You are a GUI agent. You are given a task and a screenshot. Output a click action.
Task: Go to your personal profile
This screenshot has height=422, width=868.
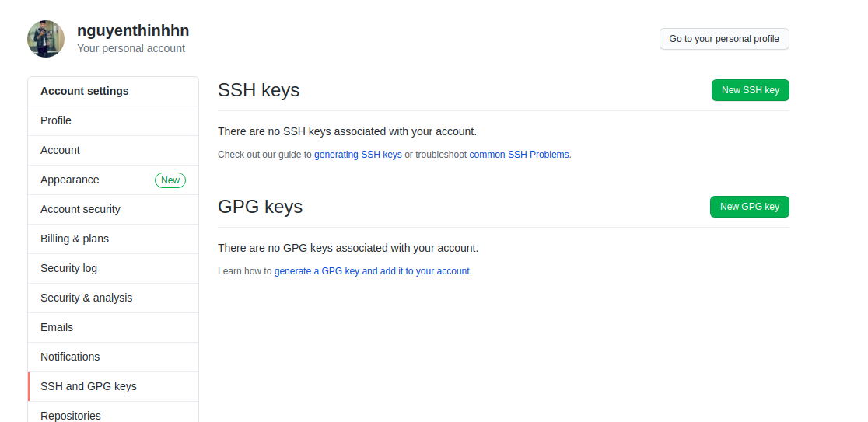pyautogui.click(x=723, y=39)
